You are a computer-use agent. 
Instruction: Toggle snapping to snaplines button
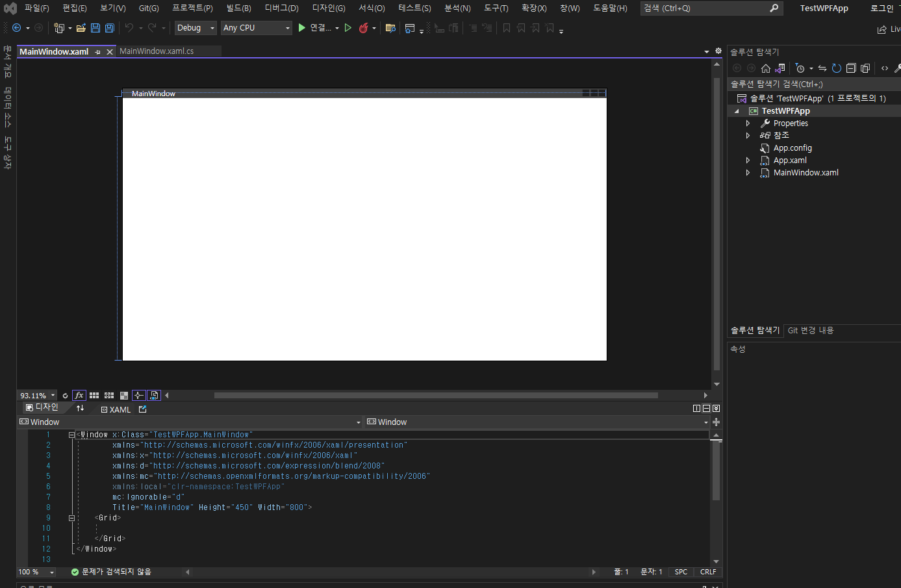point(139,395)
